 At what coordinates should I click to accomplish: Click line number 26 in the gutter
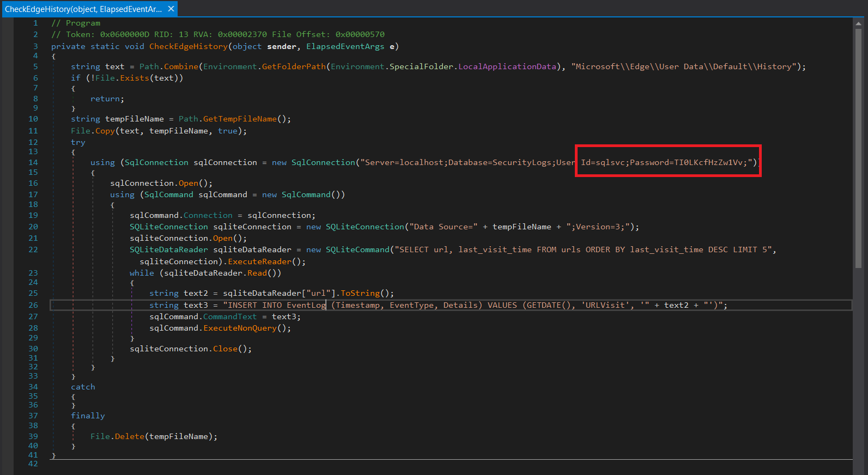click(x=33, y=305)
